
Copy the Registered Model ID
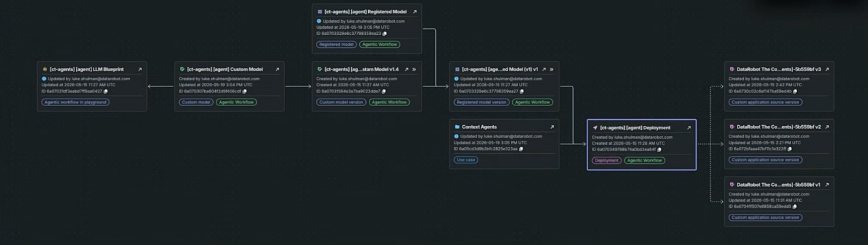(x=384, y=33)
